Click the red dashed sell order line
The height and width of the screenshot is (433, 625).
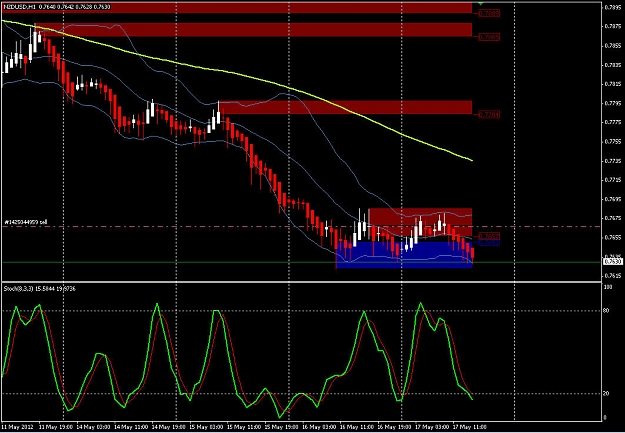tap(301, 226)
